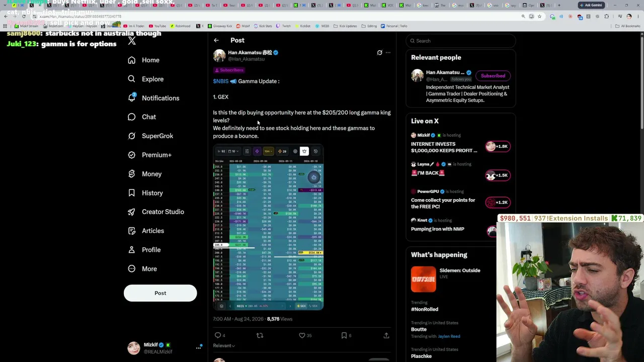Expand the Relevant replies sort dropdown
Screen dimensions: 644x362
coord(224,346)
